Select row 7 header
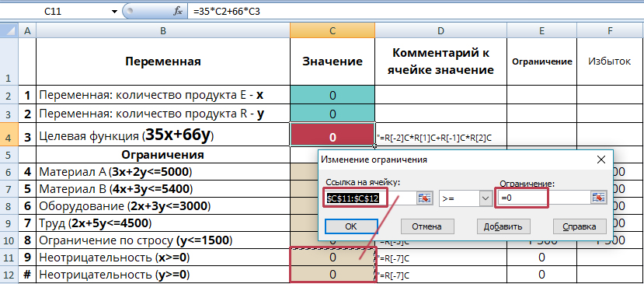The height and width of the screenshot is (284, 644). tap(9, 188)
